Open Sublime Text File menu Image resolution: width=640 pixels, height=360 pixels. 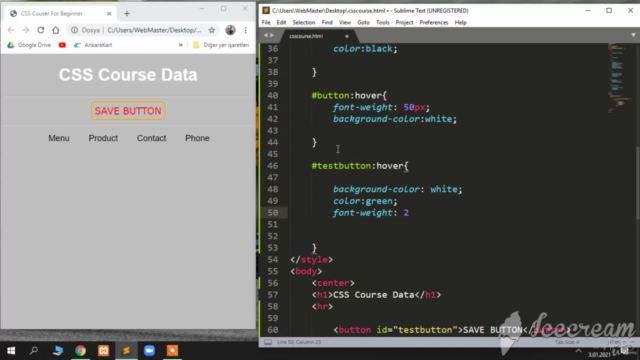[x=266, y=22]
